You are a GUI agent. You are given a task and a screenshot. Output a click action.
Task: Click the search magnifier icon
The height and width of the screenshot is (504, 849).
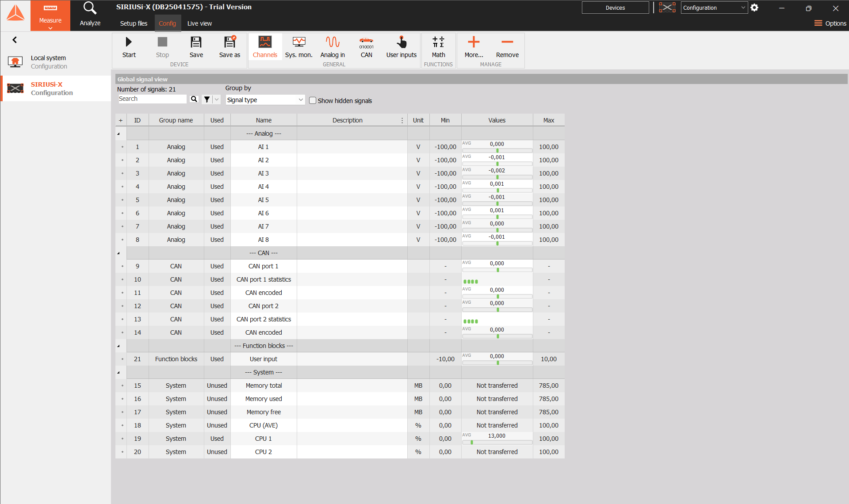pyautogui.click(x=194, y=99)
